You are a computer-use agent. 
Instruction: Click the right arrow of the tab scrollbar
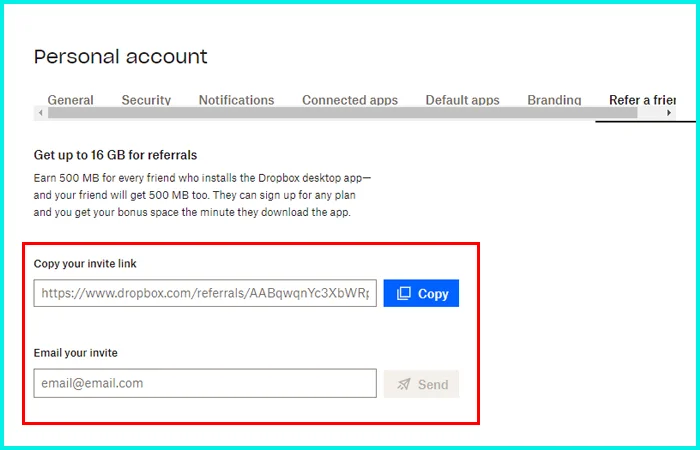pyautogui.click(x=669, y=113)
